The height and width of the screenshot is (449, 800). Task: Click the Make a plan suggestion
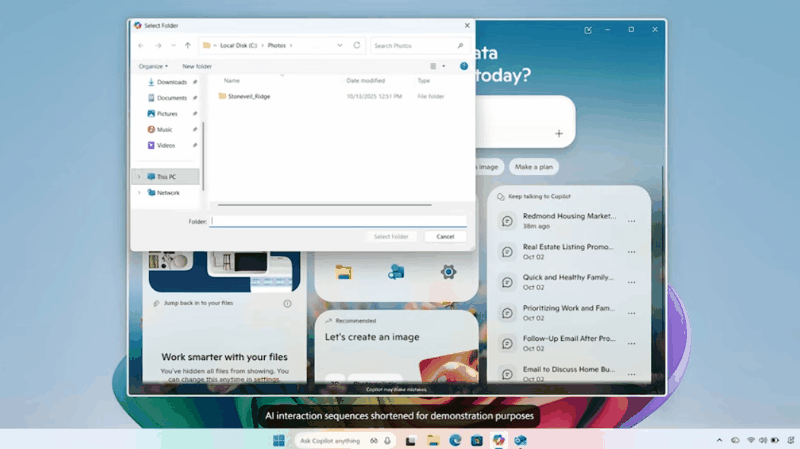coord(533,166)
